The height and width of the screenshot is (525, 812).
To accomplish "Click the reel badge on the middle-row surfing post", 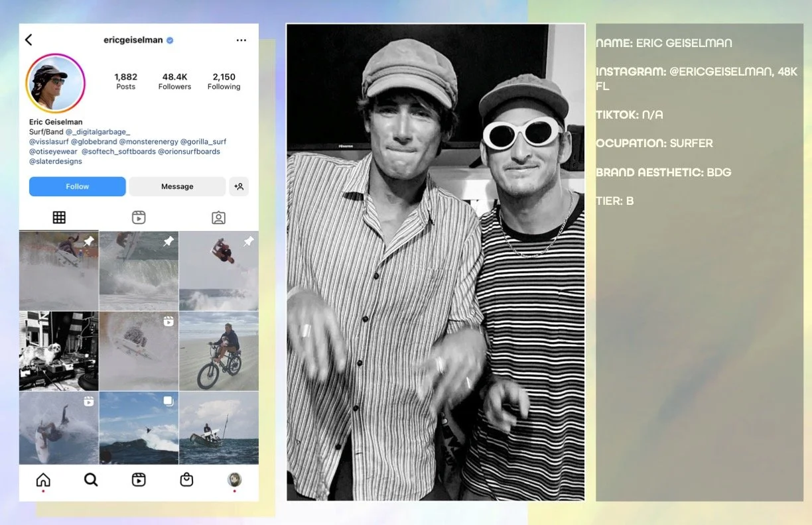I will [169, 321].
